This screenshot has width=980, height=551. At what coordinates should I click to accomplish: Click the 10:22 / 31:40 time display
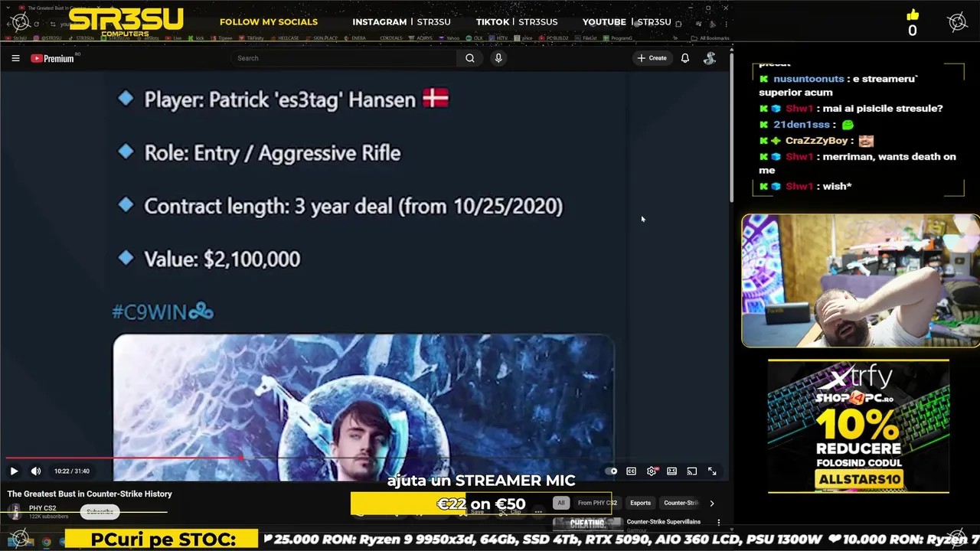coord(72,471)
